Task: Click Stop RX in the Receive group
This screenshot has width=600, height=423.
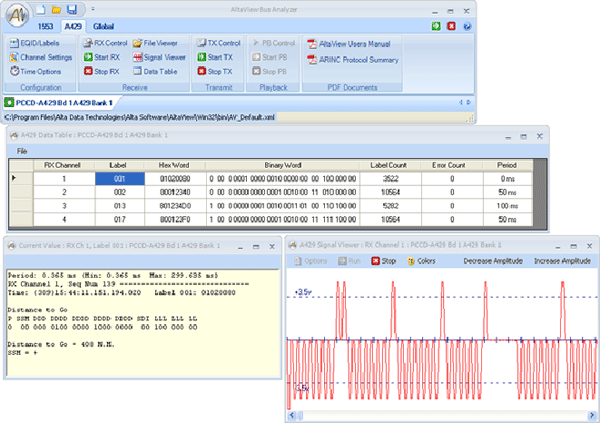Action: [103, 72]
